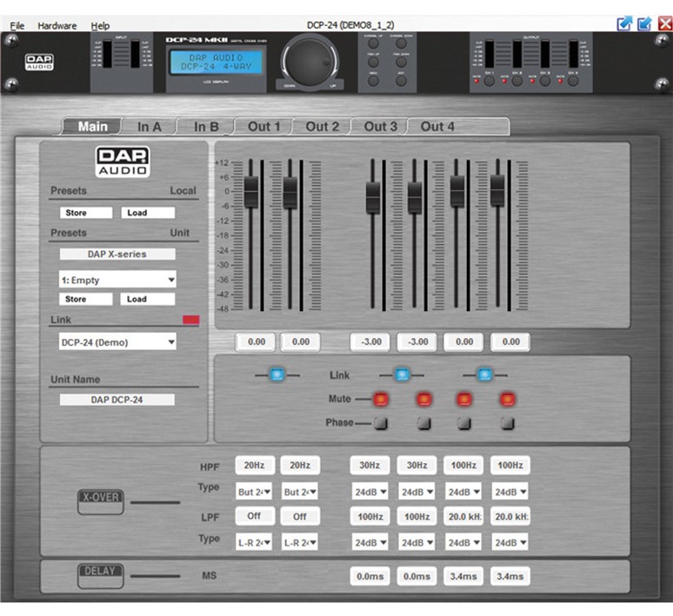This screenshot has height=616, width=673.
Task: Open In B HPF type 'But 24' dropdown
Action: (x=300, y=492)
